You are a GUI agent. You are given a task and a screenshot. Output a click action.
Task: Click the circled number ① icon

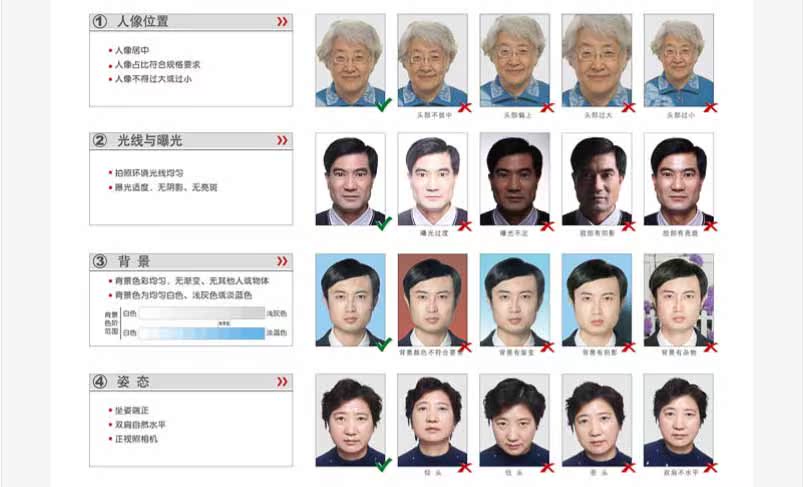[x=99, y=22]
